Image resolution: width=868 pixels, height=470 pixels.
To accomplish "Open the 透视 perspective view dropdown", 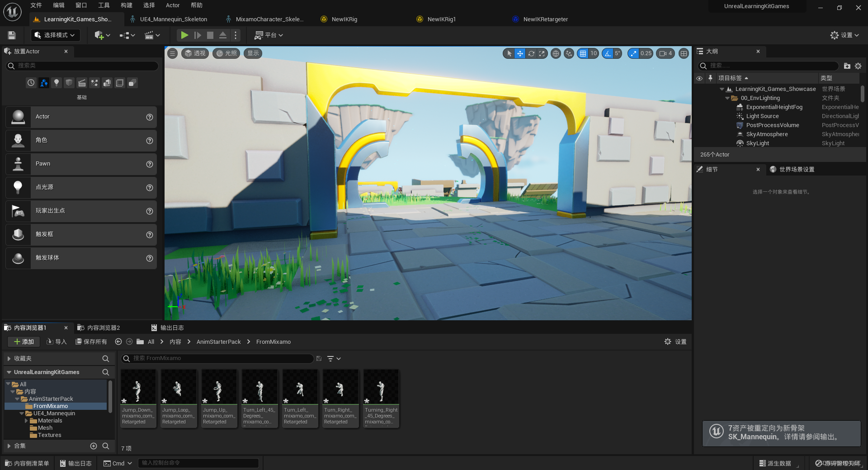I will tap(195, 53).
